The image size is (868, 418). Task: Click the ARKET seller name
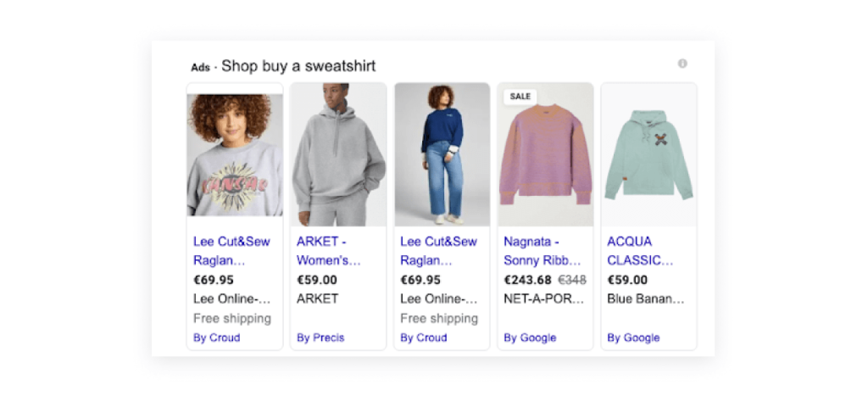[317, 298]
